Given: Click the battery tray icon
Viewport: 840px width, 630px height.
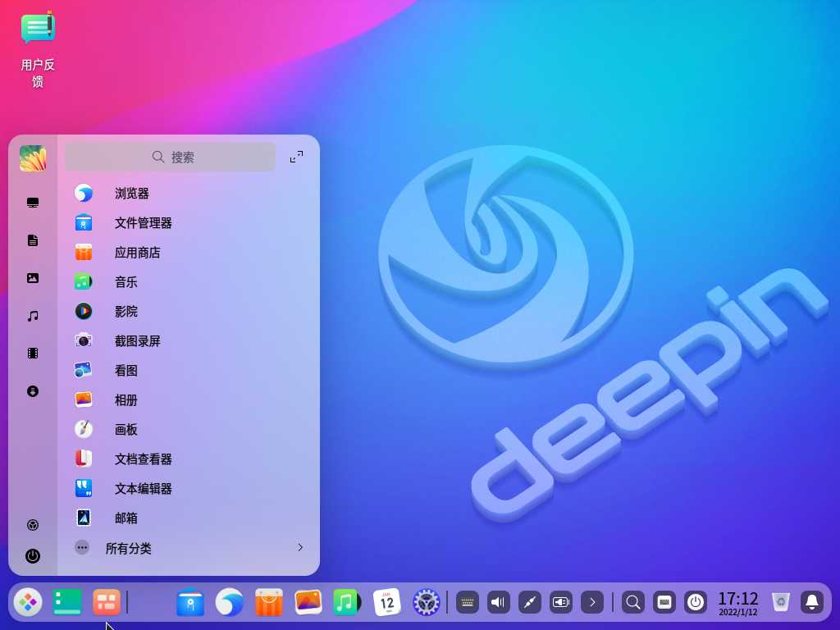Looking at the screenshot, I should coord(561,603).
